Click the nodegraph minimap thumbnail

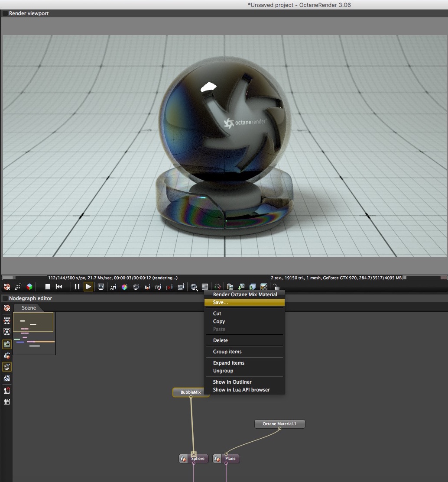(34, 333)
